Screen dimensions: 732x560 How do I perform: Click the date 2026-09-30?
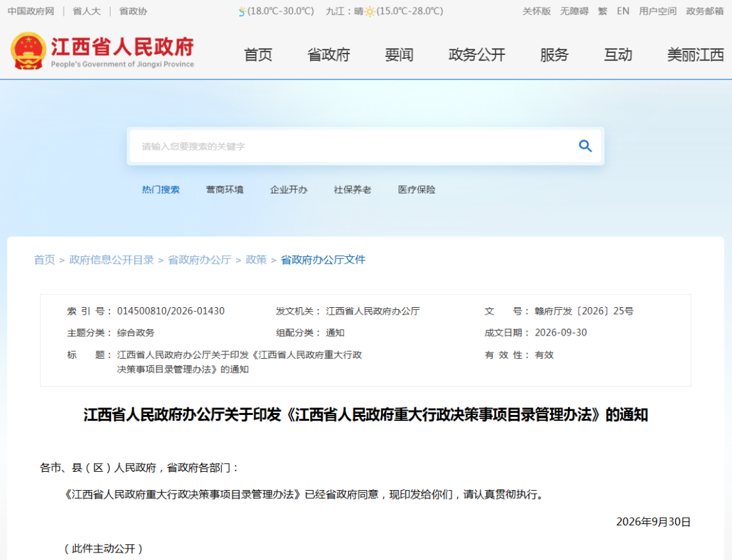pos(561,333)
